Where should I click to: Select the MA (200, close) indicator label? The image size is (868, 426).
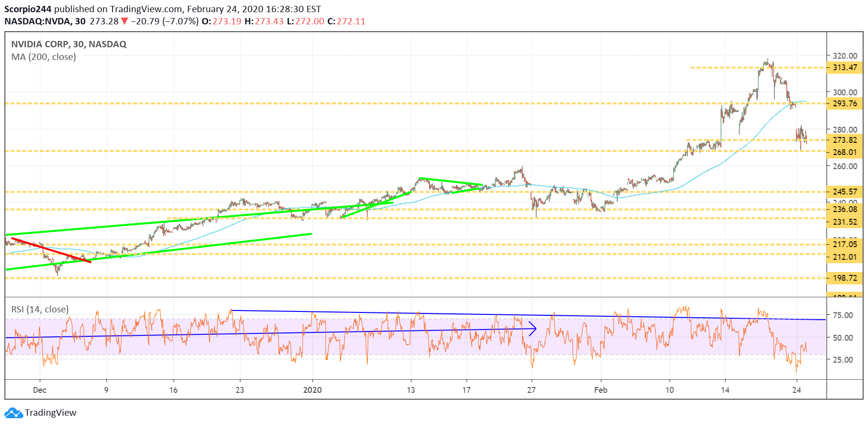(44, 57)
